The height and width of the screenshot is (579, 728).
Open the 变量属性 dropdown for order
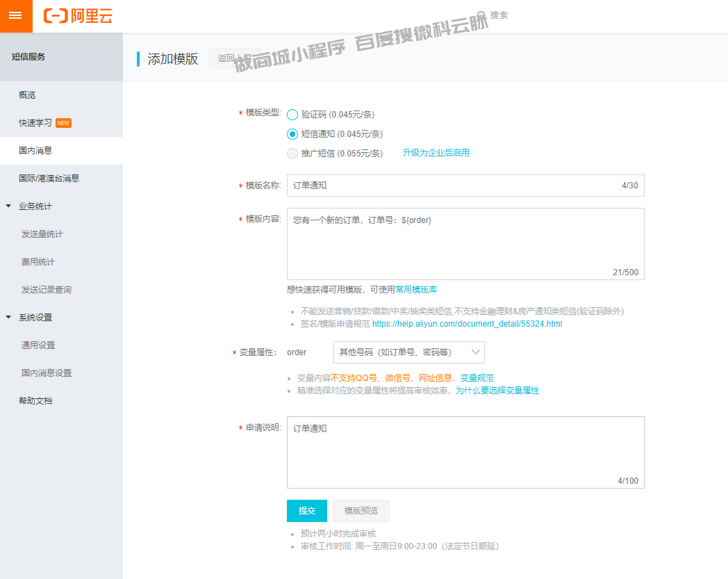[409, 352]
